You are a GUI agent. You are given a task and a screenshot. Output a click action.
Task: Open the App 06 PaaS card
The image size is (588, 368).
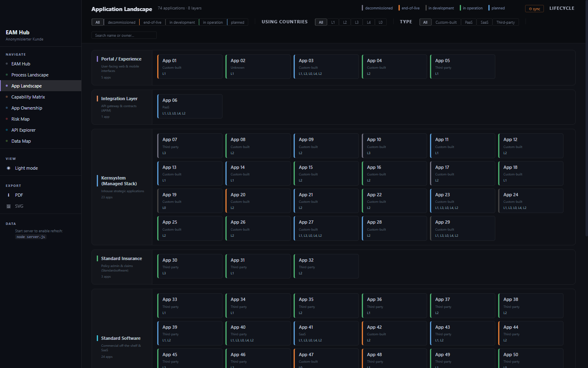pos(190,106)
